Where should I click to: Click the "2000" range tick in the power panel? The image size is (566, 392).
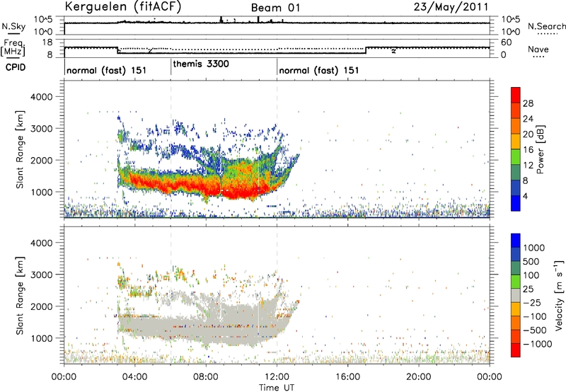pos(41,160)
